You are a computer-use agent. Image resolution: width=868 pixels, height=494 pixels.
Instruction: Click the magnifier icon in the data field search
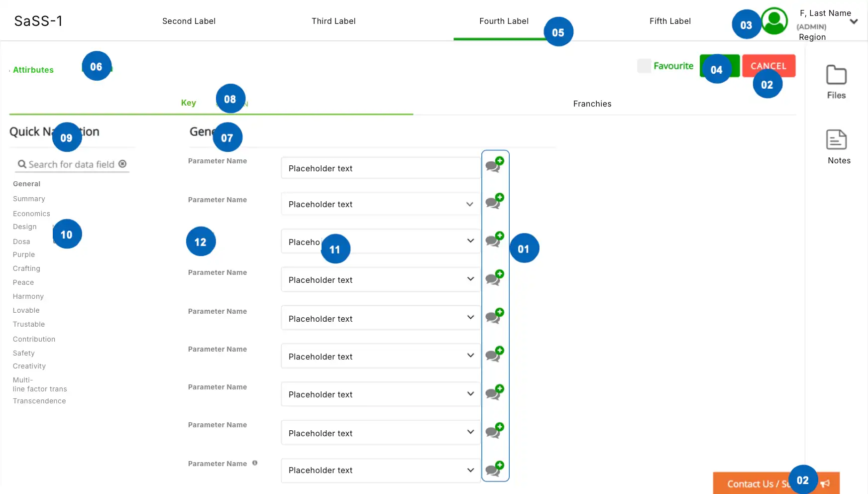pyautogui.click(x=22, y=163)
